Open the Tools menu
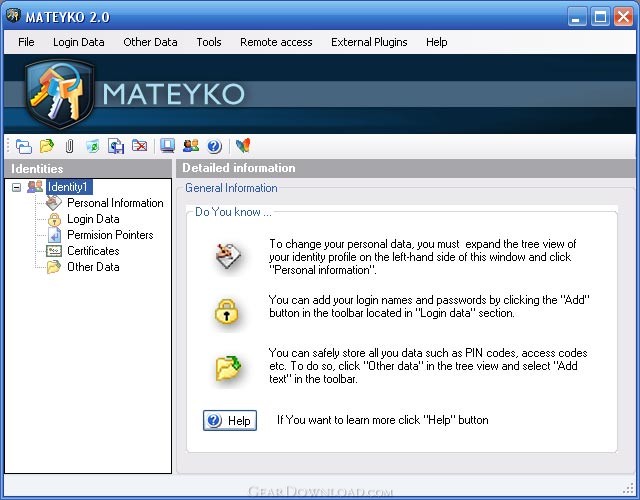The image size is (640, 500). (x=209, y=42)
